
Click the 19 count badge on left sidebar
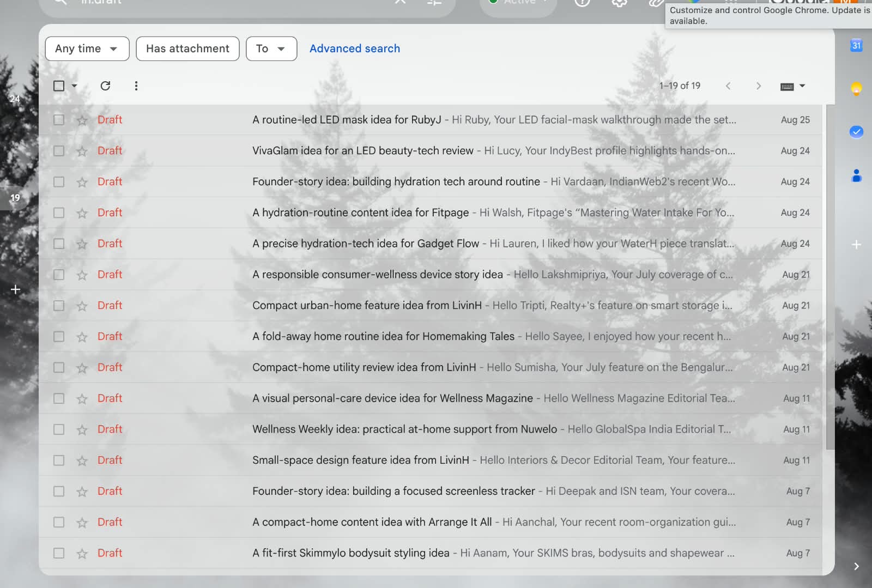click(15, 198)
